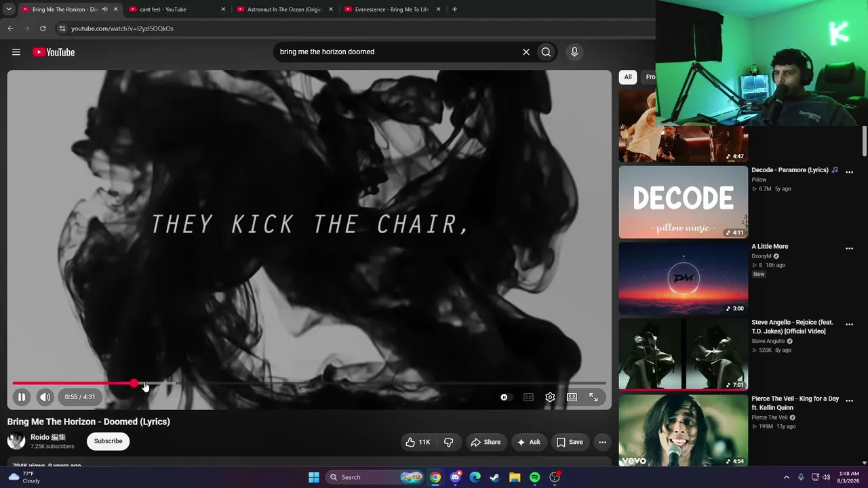This screenshot has width=868, height=488.
Task: Open the Pierce The Veil King for a Day thumbnail
Action: (x=683, y=431)
